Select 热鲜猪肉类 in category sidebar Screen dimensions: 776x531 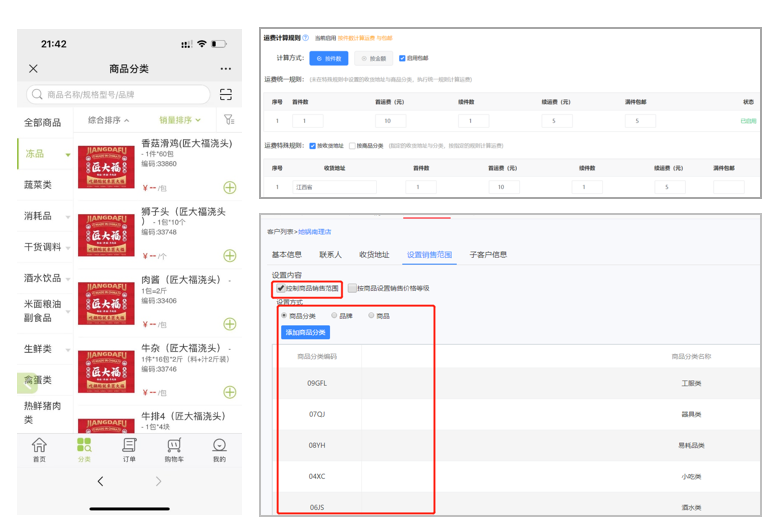pos(43,413)
